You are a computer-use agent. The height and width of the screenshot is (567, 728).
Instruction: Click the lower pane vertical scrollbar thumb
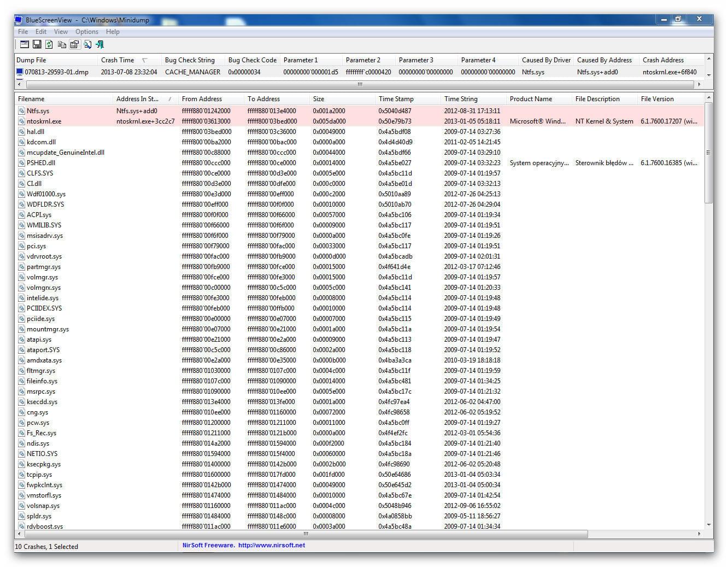tap(709, 153)
